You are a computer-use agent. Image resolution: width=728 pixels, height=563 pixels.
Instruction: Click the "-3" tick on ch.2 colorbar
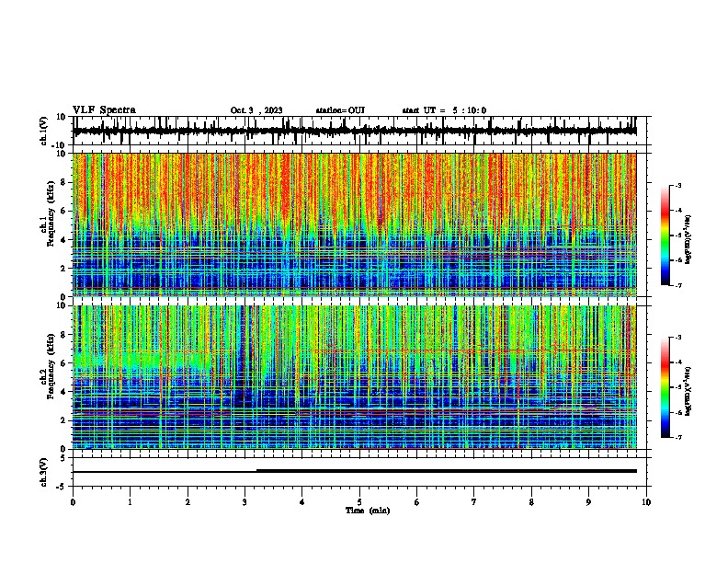coord(678,338)
